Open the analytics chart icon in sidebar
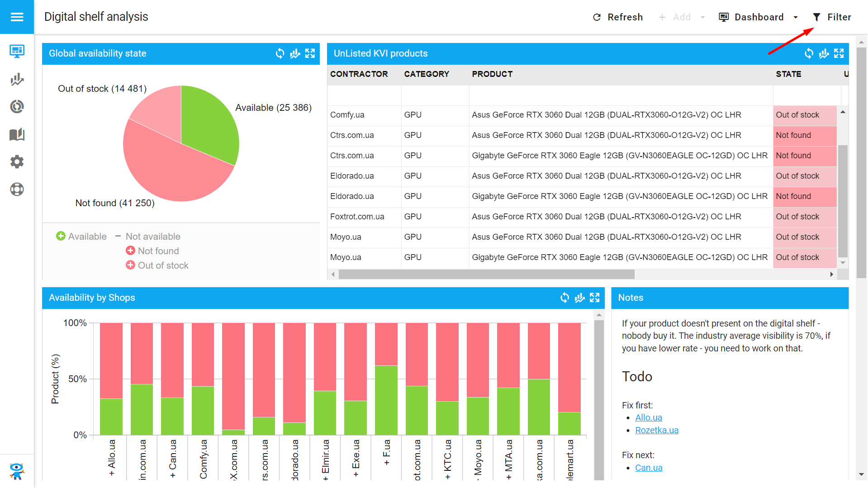868x488 pixels. tap(17, 79)
